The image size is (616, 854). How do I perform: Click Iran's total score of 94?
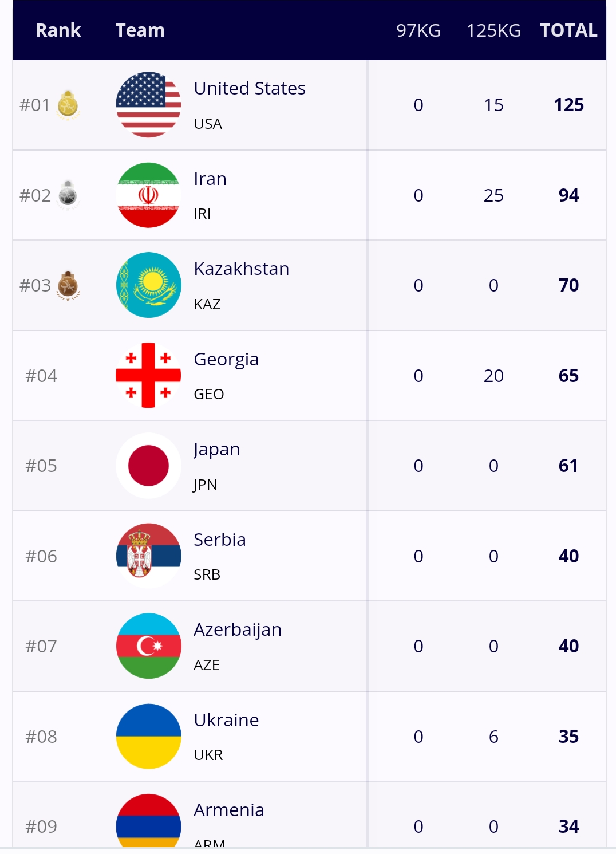(568, 195)
